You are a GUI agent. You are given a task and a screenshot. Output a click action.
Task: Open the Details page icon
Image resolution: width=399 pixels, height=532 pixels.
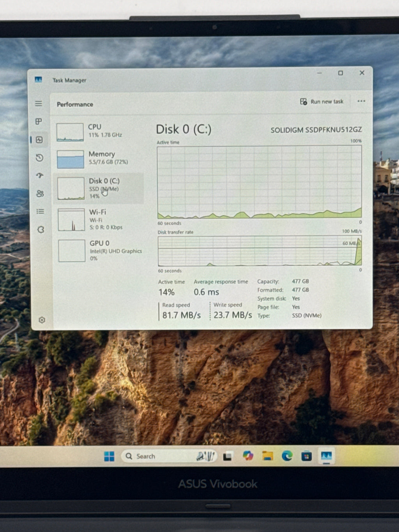[40, 211]
